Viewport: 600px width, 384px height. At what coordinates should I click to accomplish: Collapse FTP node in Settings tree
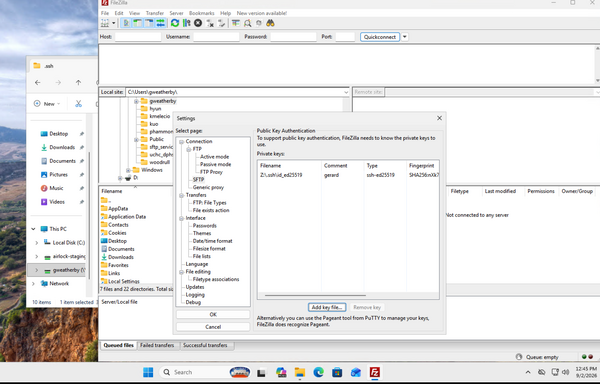pos(189,150)
